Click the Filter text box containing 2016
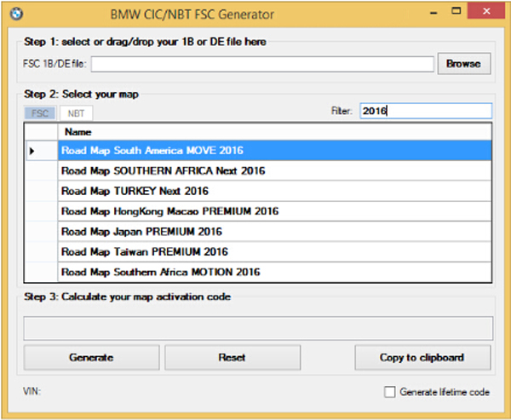The width and height of the screenshot is (511, 420). tap(426, 111)
